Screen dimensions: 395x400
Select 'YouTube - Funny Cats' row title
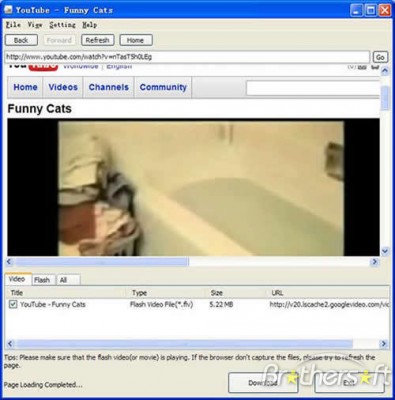click(53, 304)
